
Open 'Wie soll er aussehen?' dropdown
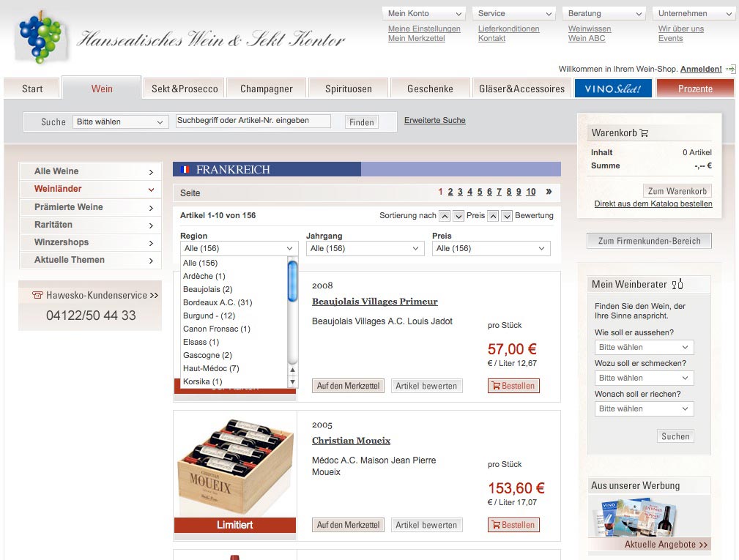point(644,348)
